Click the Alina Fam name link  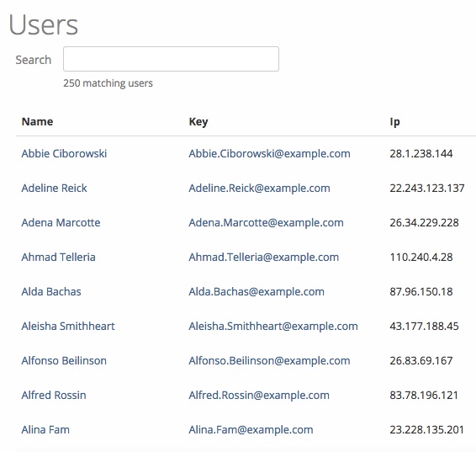45,429
